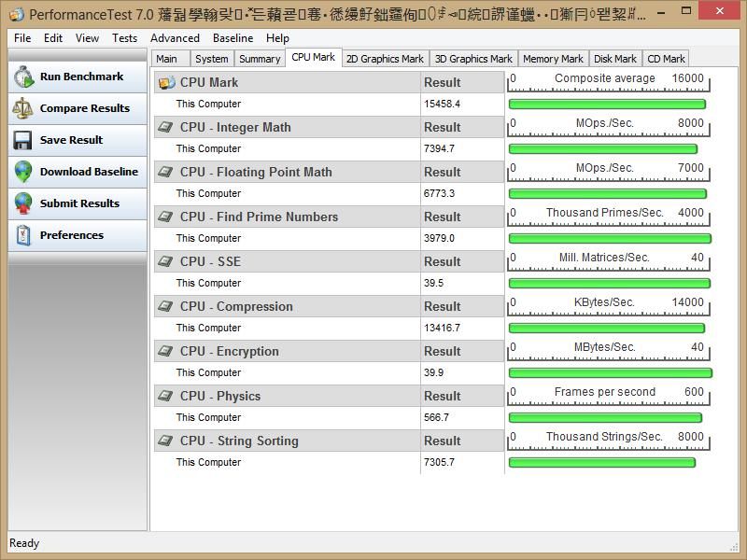Click the chip icon beside CPU - Find Prime Numbers
Screen dimensions: 747x560
click(166, 217)
